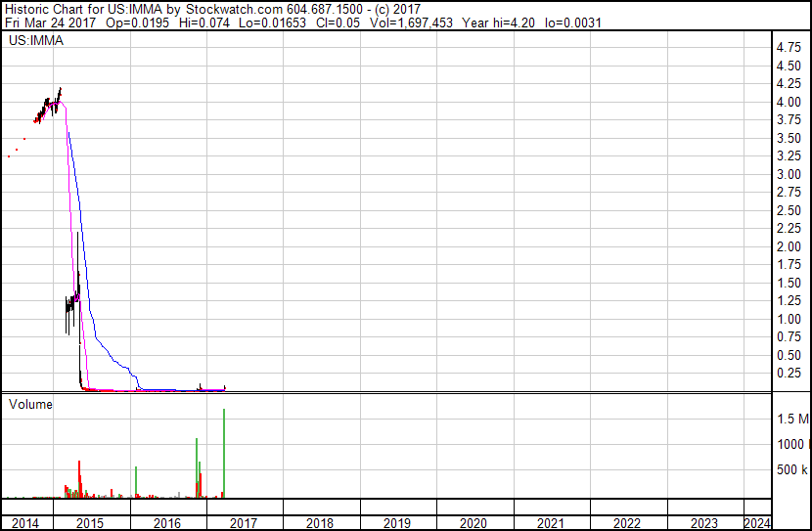Click the 2016 year label

pyautogui.click(x=167, y=523)
